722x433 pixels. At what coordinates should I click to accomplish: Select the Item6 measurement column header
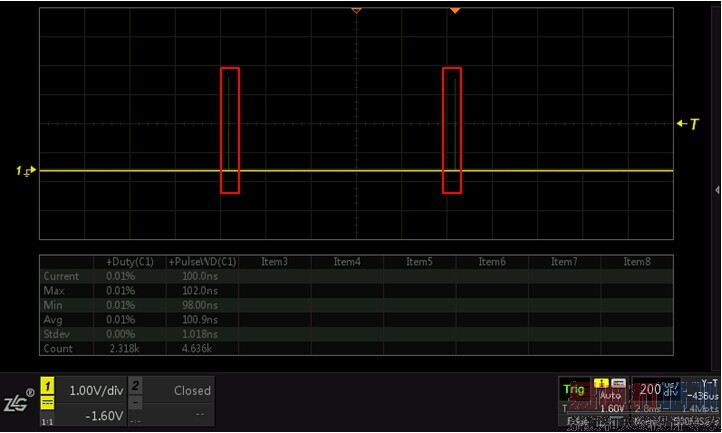pos(492,262)
